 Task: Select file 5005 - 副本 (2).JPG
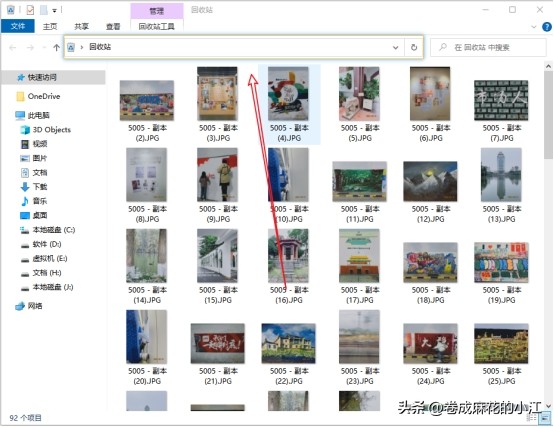[x=147, y=111]
